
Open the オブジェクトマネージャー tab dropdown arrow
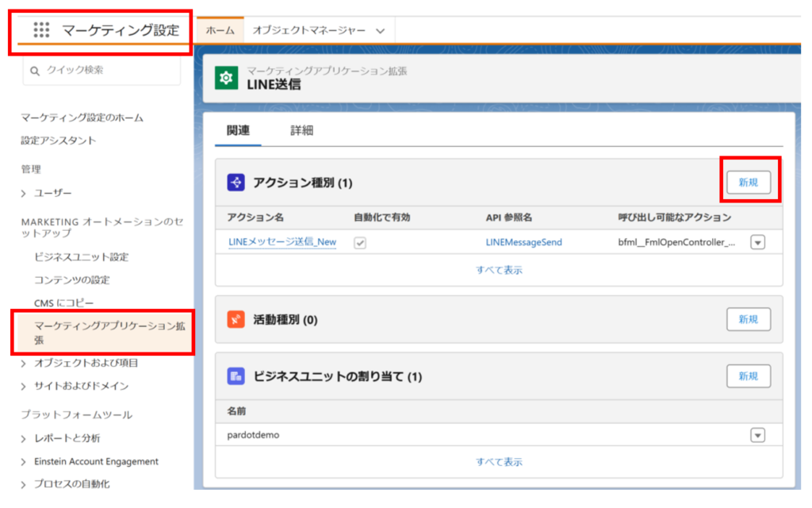(380, 31)
